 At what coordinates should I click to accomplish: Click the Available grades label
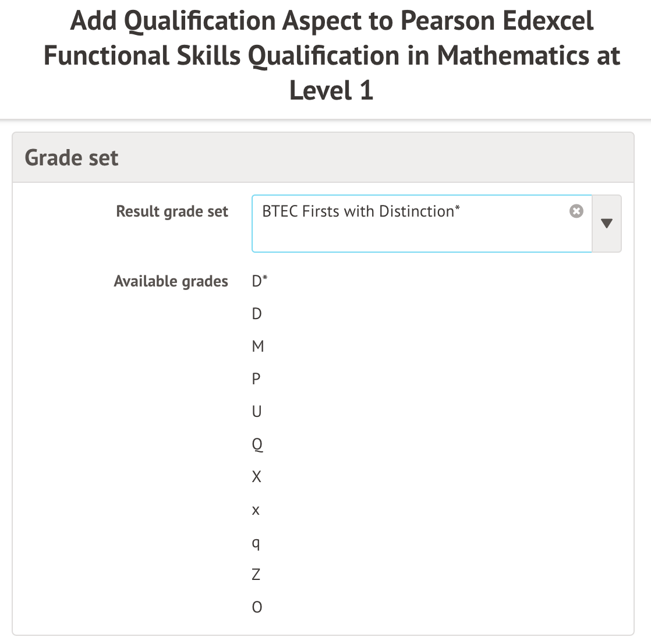point(171,281)
